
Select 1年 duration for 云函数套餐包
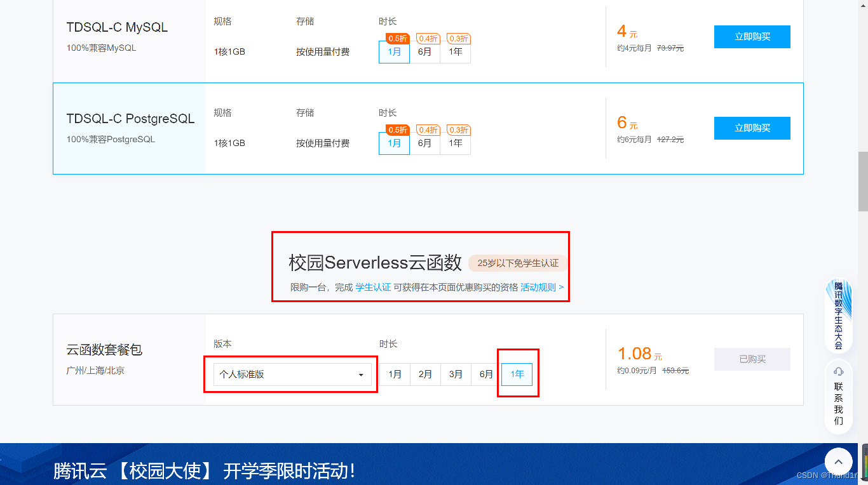[x=517, y=375]
